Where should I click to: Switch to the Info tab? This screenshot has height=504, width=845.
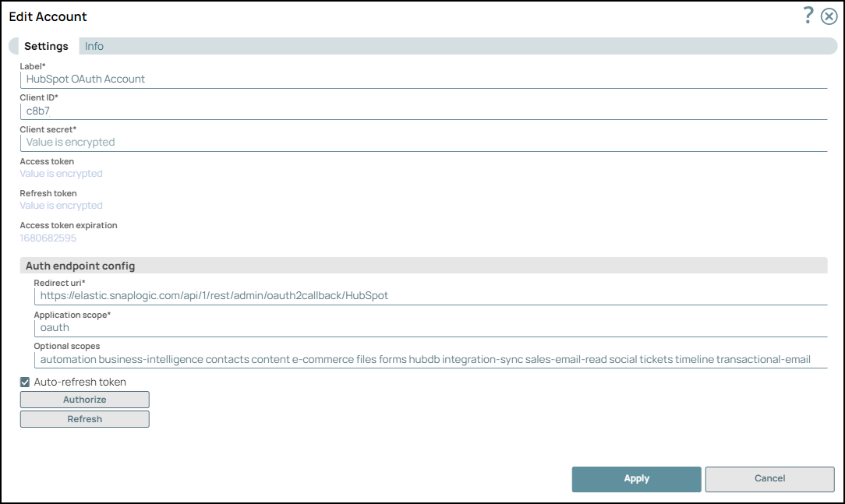[94, 46]
